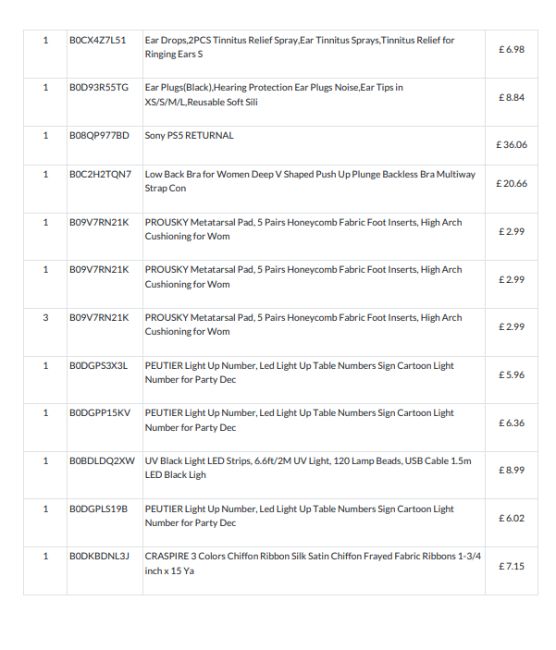556x650 pixels.
Task: Select product code B0DGPP15KV
Action: pos(100,413)
